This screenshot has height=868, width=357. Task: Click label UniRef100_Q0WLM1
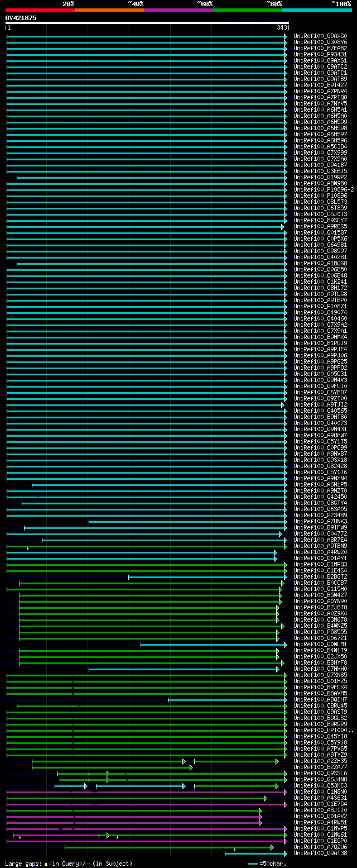click(320, 645)
